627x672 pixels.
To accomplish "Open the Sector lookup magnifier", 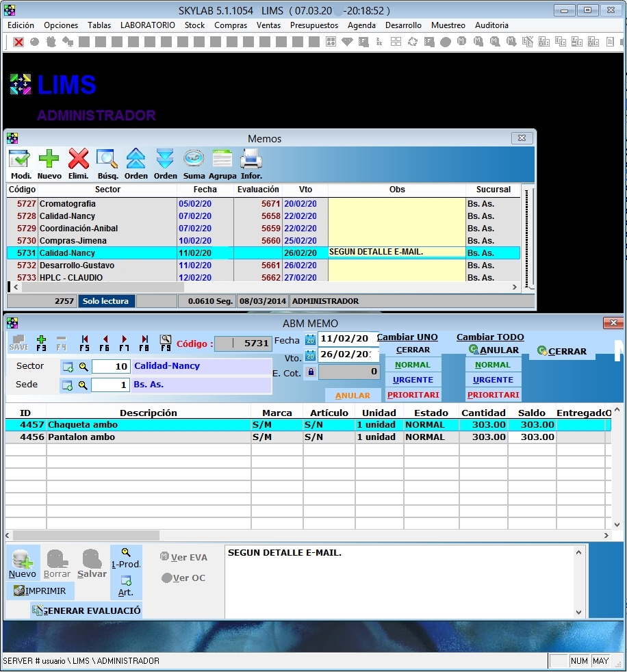I will tap(84, 367).
